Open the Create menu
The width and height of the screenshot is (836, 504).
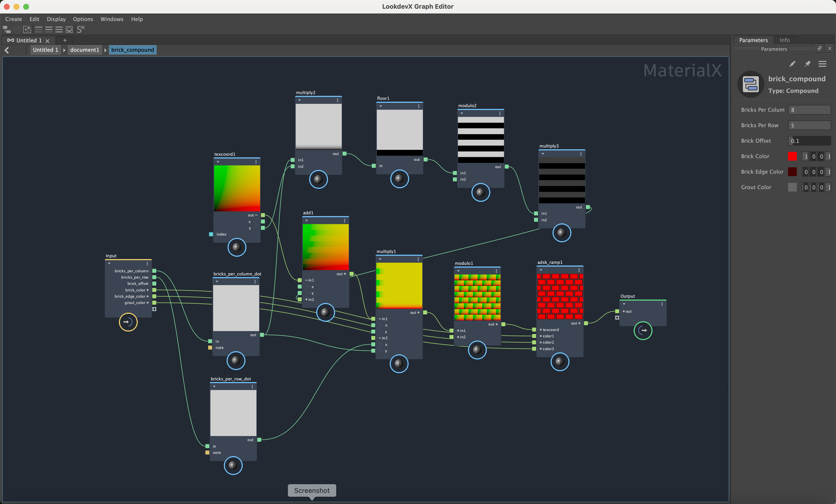[x=14, y=19]
